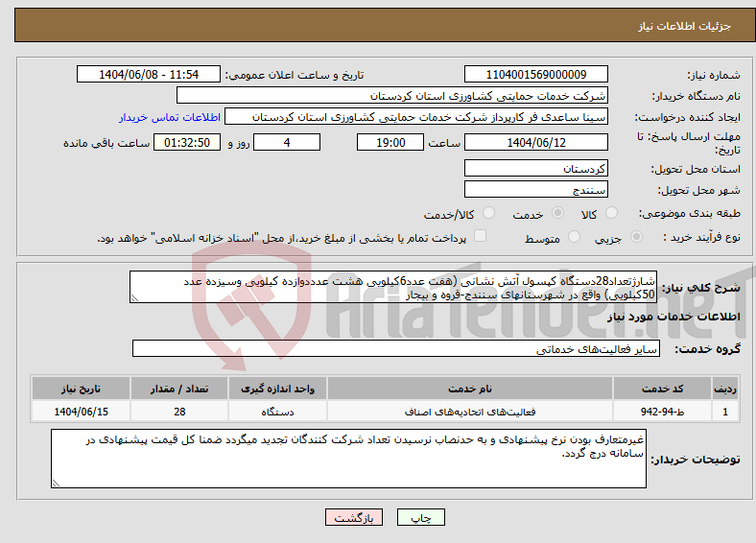This screenshot has width=756, height=543.
Task: Click the general description text area
Action: (x=393, y=287)
